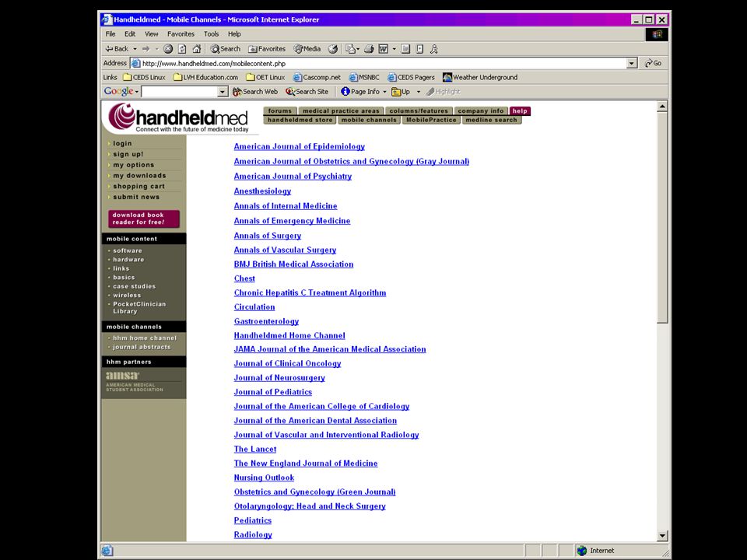Viewport: 747px width, 560px height.
Task: Open Weather Underground link shortcut
Action: click(480, 77)
